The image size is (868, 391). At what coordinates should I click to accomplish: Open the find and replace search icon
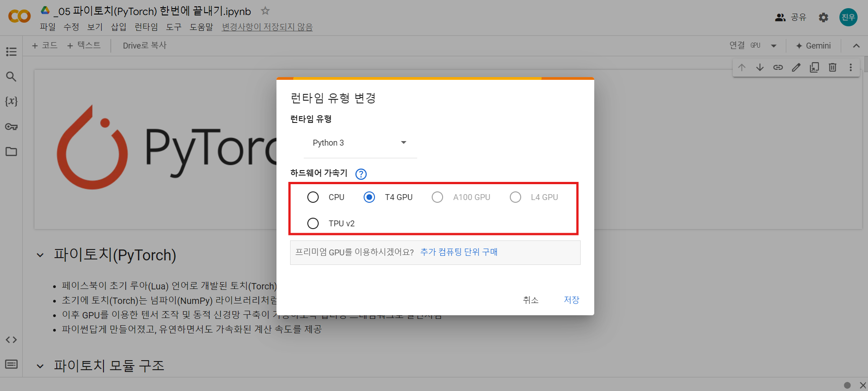(x=11, y=77)
